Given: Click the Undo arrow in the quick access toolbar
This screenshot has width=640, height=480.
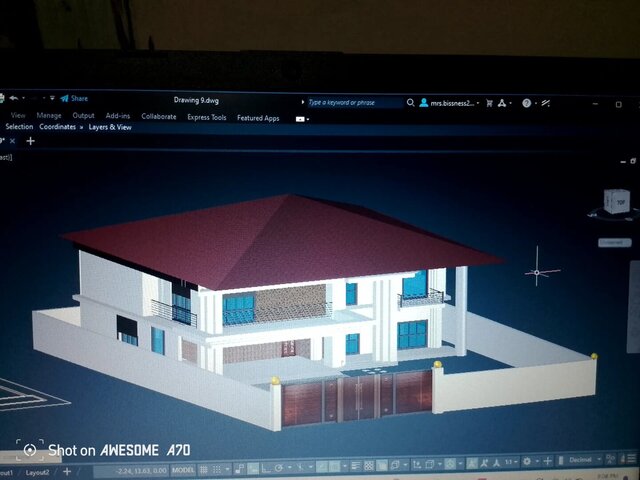Looking at the screenshot, I should tap(13, 98).
